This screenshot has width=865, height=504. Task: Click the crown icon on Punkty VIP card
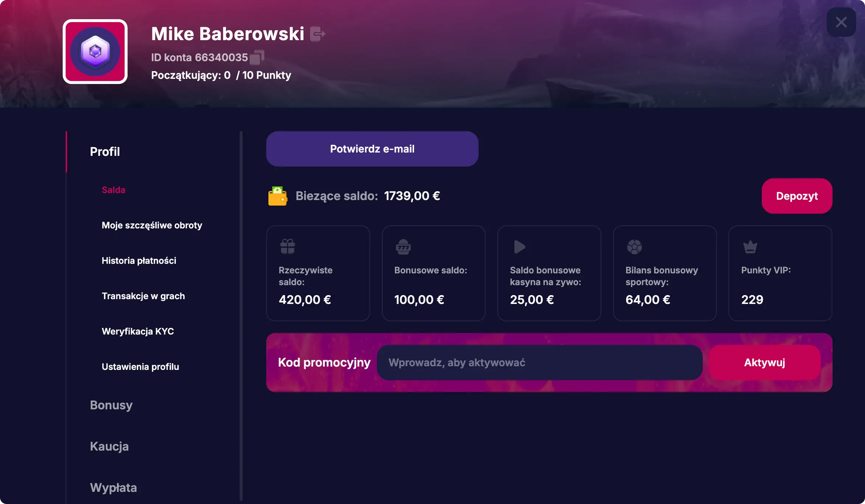coord(748,246)
